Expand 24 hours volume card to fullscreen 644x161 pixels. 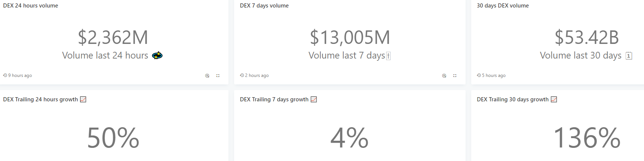point(218,76)
